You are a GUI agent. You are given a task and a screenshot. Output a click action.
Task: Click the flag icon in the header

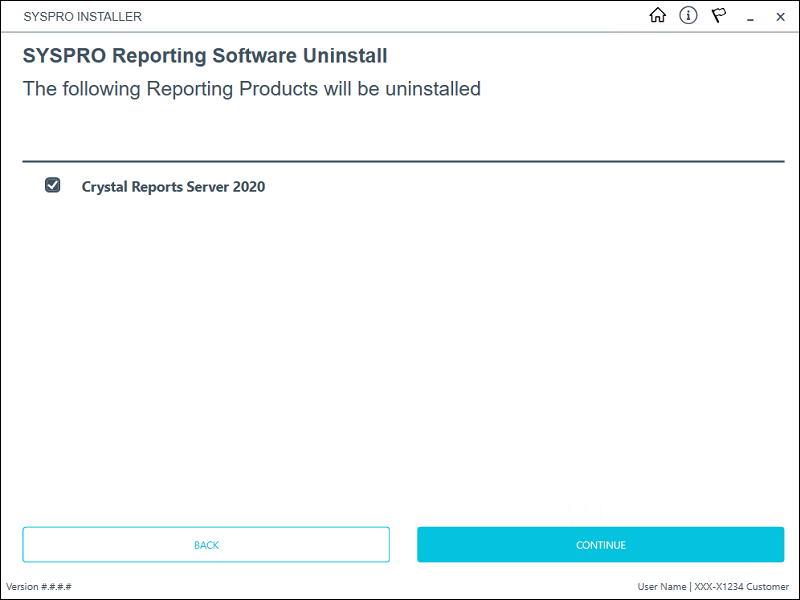click(x=718, y=16)
